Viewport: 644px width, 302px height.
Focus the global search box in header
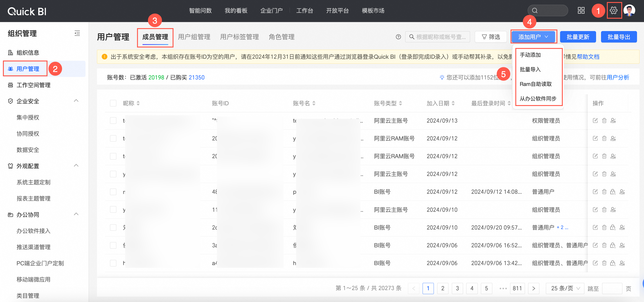pos(547,11)
